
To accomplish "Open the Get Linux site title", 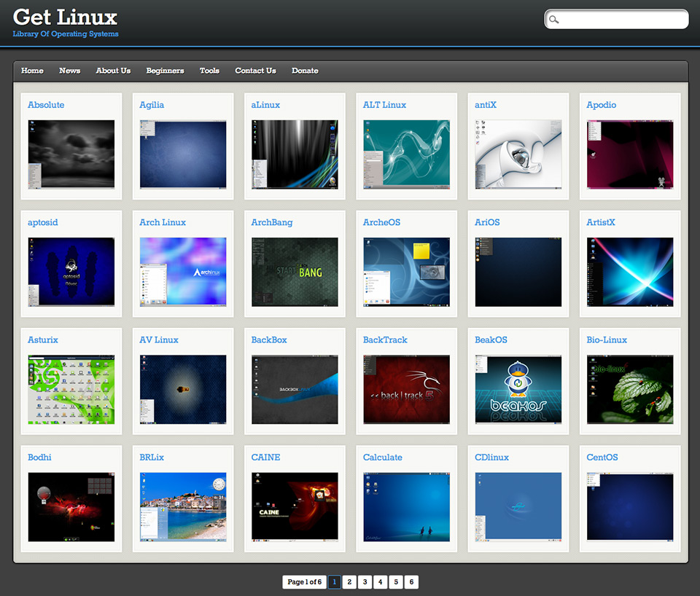I will click(x=65, y=17).
